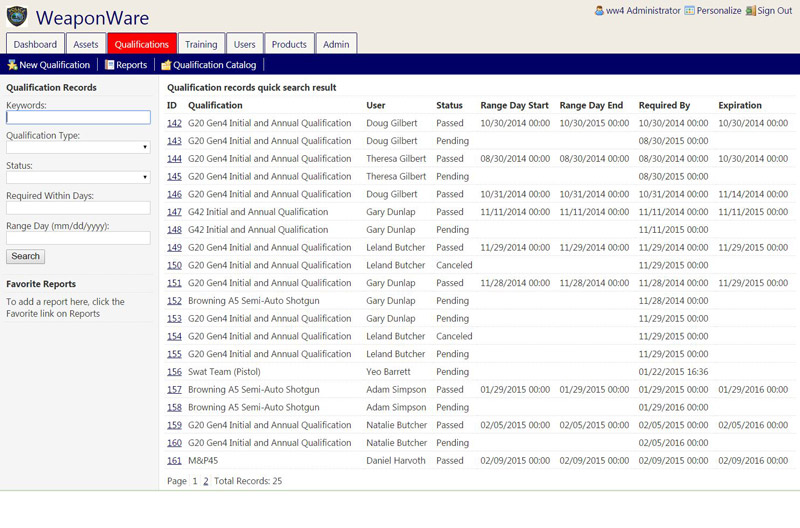Switch to the Dashboard tab
The width and height of the screenshot is (800, 528).
35,44
